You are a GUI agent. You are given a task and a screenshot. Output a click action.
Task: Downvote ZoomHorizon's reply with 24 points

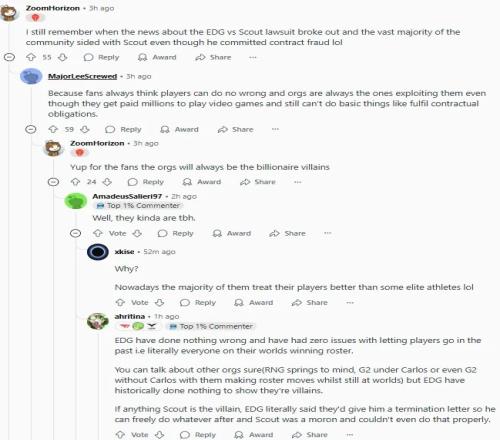click(107, 182)
